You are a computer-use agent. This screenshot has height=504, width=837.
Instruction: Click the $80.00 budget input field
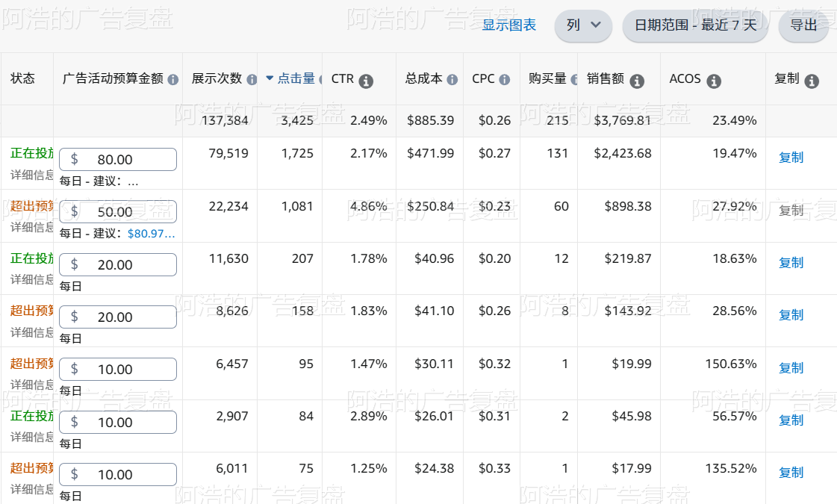tap(118, 159)
